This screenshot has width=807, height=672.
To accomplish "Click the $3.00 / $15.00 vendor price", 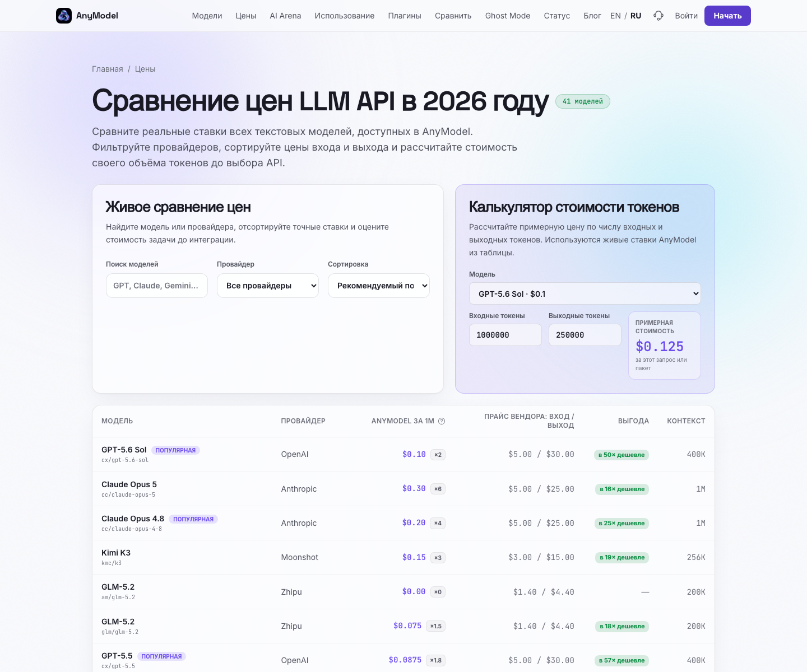I will [541, 557].
